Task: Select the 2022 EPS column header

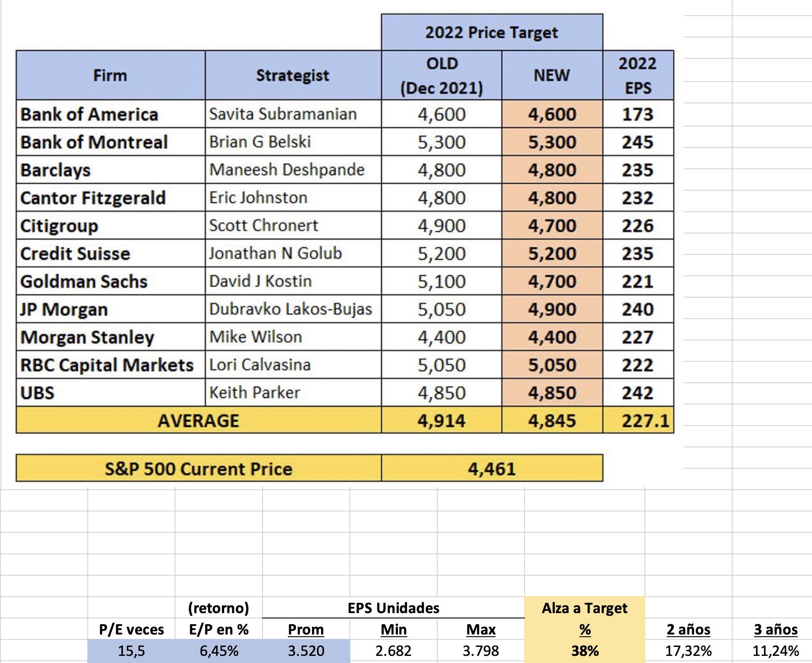Action: pos(638,75)
